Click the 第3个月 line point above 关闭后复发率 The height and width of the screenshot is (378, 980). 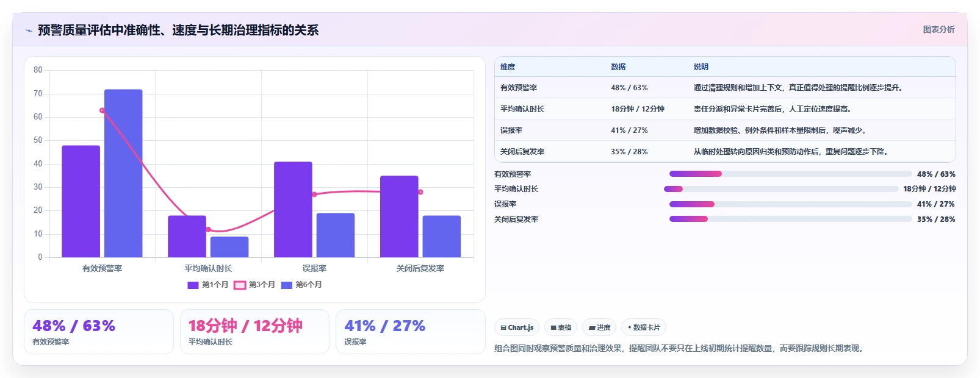click(420, 192)
